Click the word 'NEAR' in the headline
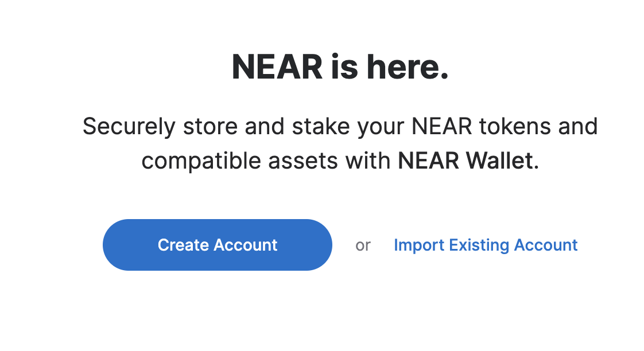 pyautogui.click(x=277, y=67)
